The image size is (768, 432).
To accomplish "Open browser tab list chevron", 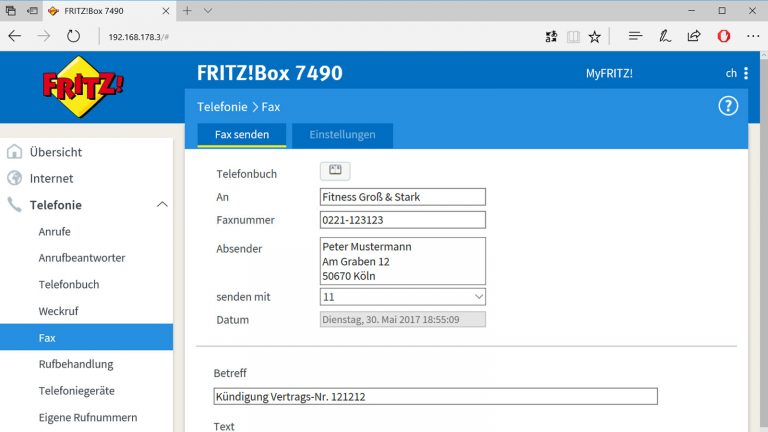I will [x=207, y=10].
